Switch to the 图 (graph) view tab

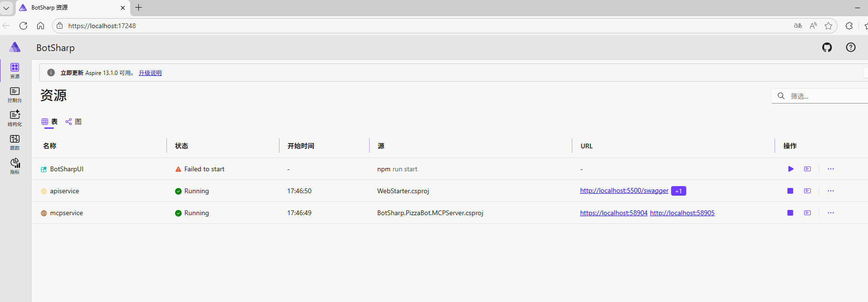[x=73, y=122]
